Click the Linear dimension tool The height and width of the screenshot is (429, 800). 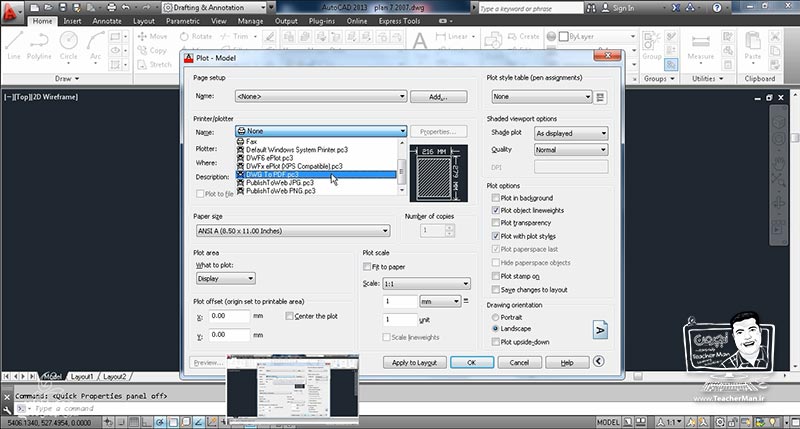pos(455,36)
